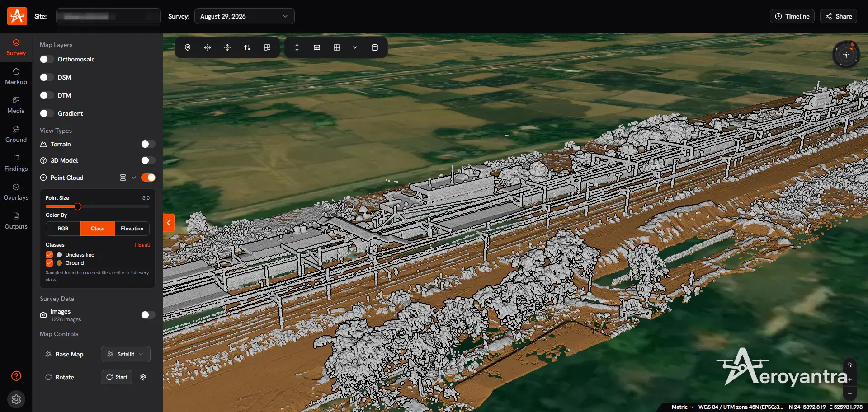
Task: Enable the 3D Model view toggle
Action: (148, 160)
